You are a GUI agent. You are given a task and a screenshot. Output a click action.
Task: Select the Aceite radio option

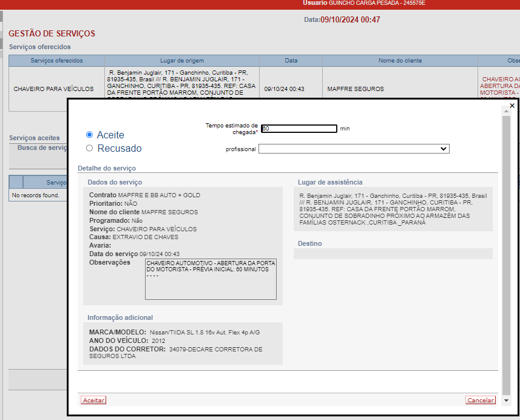90,135
